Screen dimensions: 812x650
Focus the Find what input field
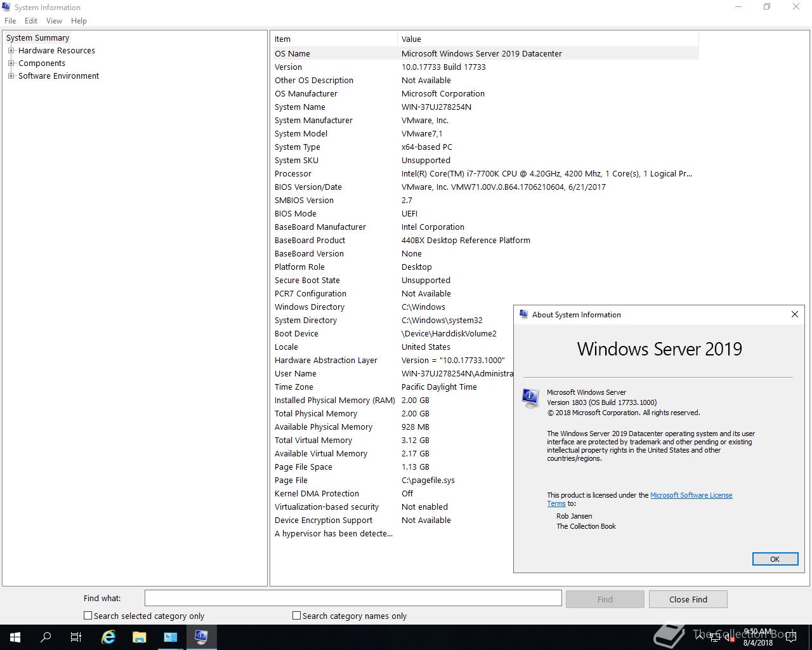(x=353, y=598)
